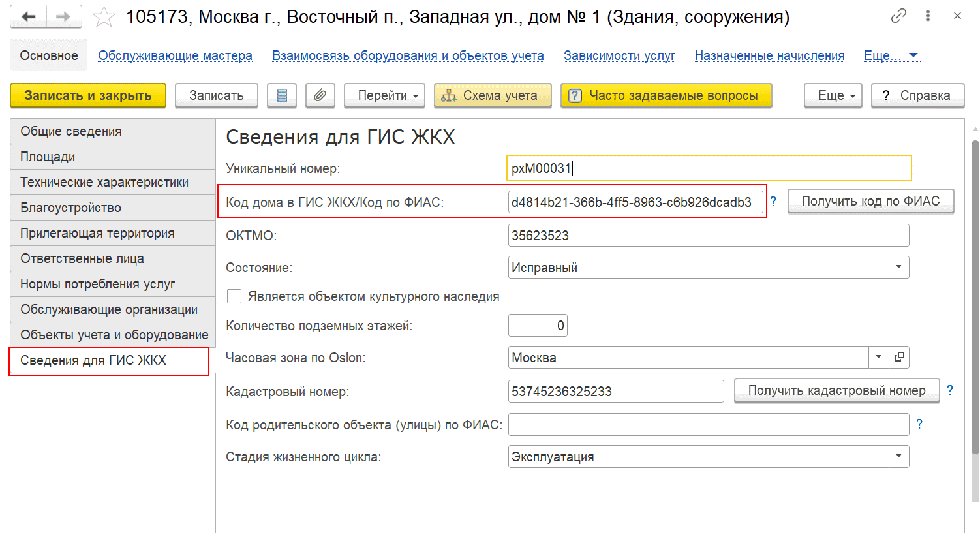Viewport: 980px width, 541px height.
Task: Click the help icon beside Код родительского объекта
Action: 919,424
